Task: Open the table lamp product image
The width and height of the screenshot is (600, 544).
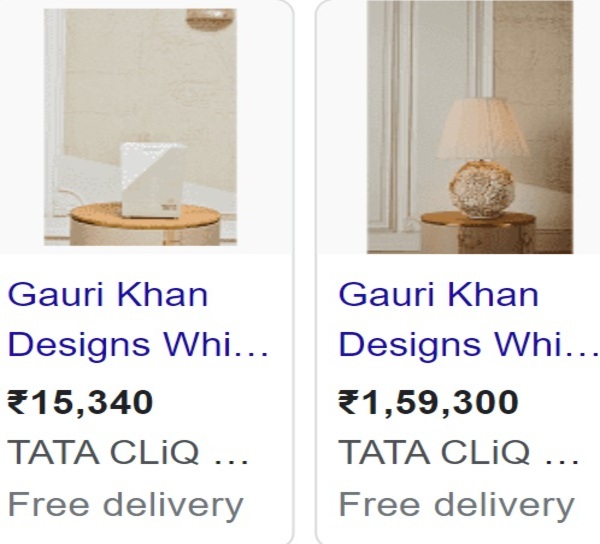Action: pos(470,127)
